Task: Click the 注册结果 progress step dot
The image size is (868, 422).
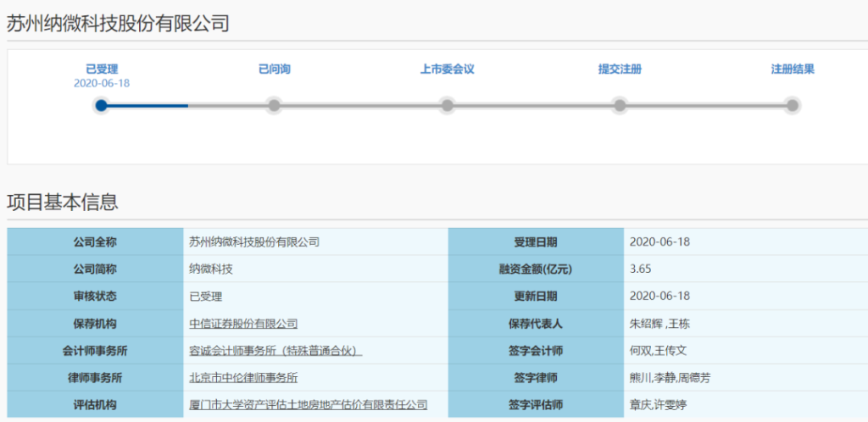Action: (x=793, y=105)
